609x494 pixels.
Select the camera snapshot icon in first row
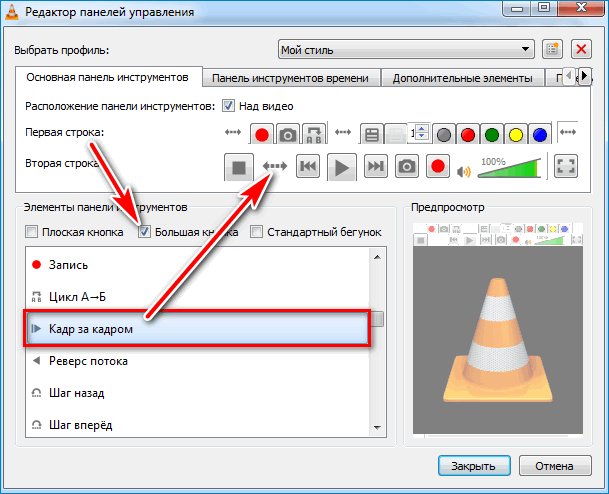click(x=287, y=135)
